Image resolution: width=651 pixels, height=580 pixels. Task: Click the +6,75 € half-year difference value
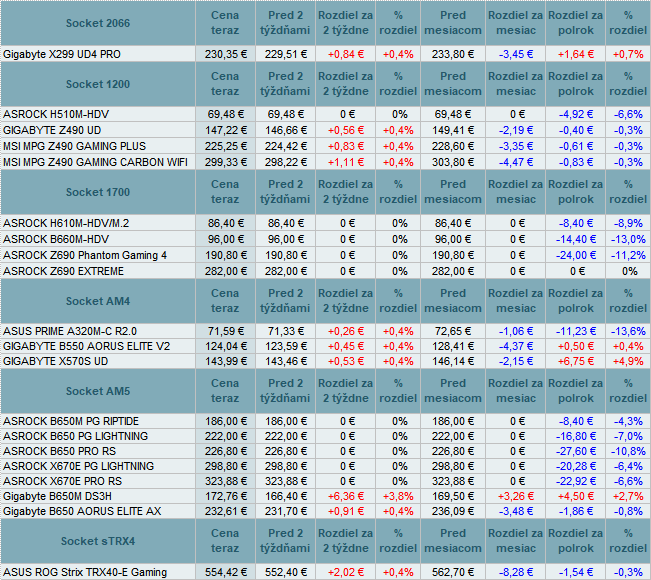pos(575,361)
